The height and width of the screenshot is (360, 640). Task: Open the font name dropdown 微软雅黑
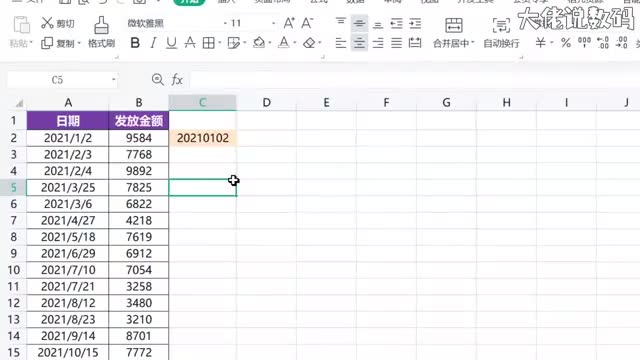[x=226, y=24]
